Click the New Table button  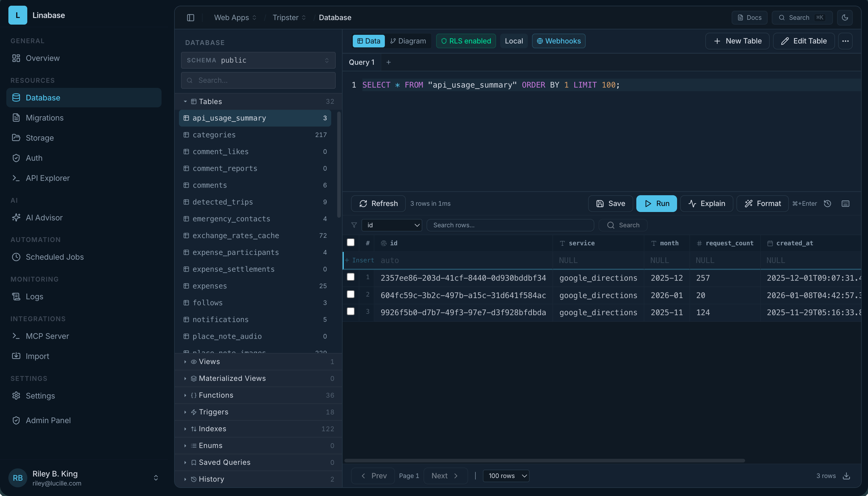pos(737,41)
